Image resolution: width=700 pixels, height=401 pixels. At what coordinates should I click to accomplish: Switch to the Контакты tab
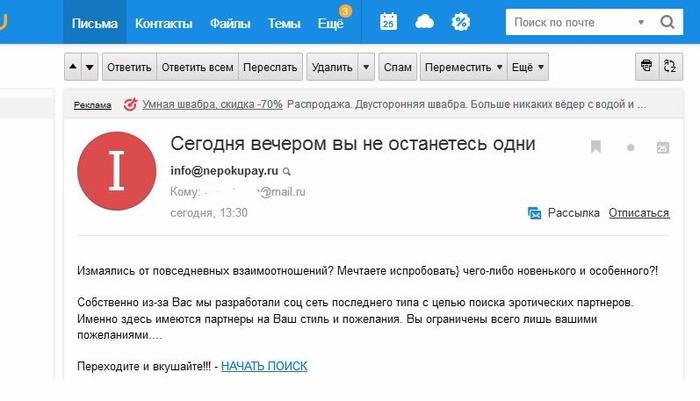[164, 22]
